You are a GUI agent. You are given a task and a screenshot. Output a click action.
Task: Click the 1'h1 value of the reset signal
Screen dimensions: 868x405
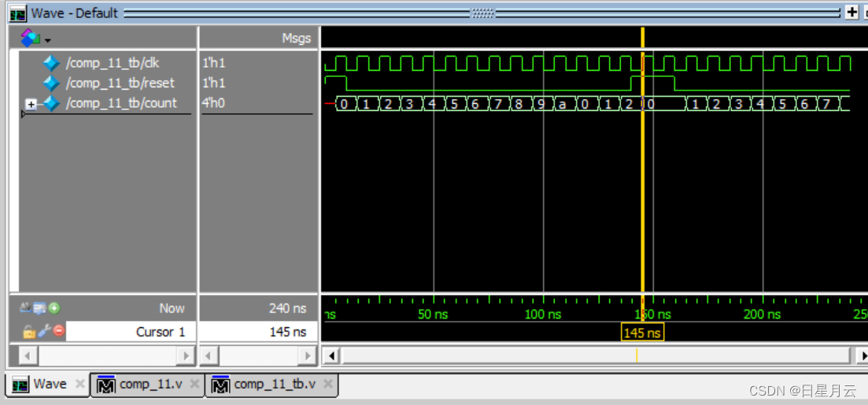(214, 83)
